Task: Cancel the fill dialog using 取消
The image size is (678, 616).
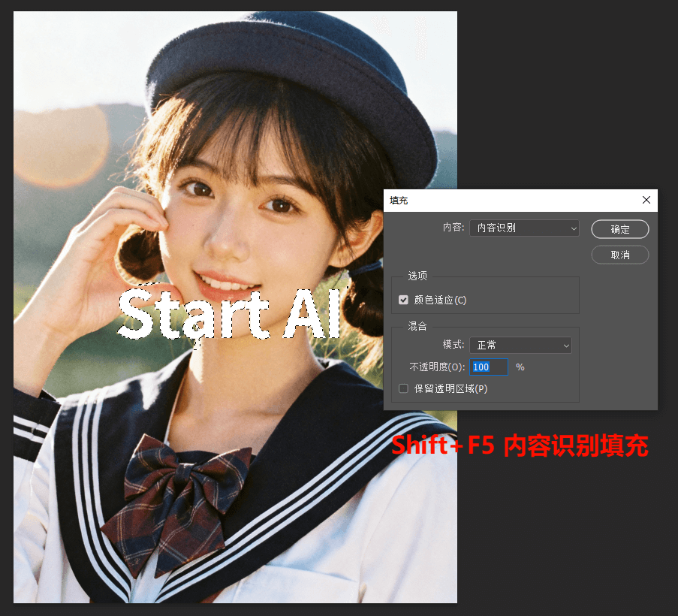Action: point(619,255)
